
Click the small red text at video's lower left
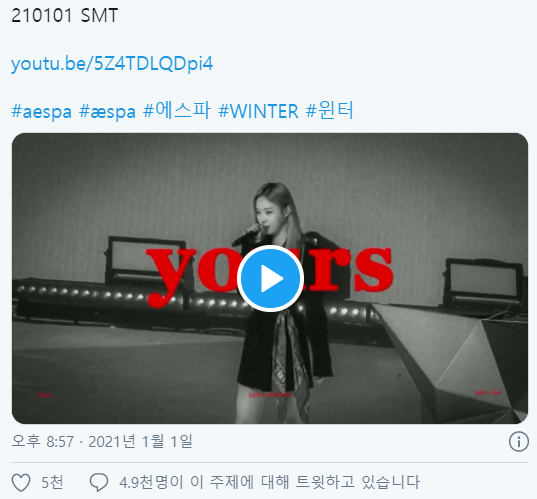45,395
